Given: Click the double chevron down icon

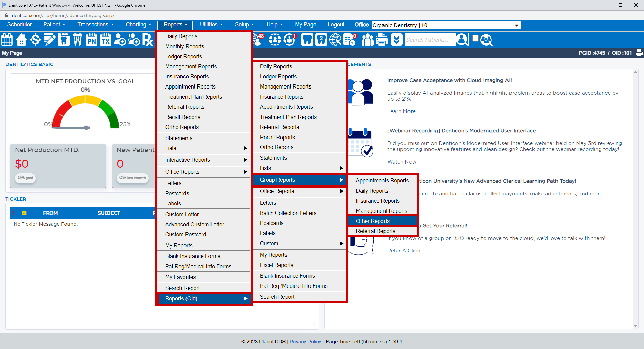Looking at the screenshot, I should click(397, 40).
